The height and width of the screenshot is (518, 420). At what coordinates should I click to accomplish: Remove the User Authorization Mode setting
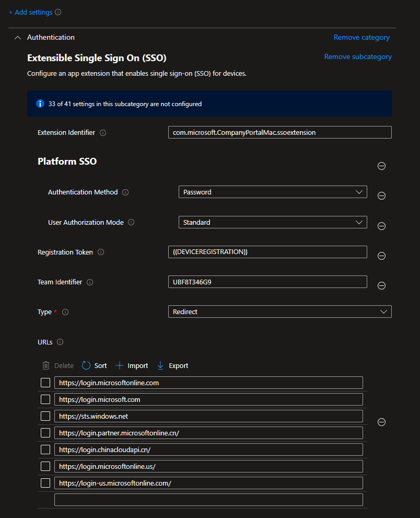click(381, 226)
